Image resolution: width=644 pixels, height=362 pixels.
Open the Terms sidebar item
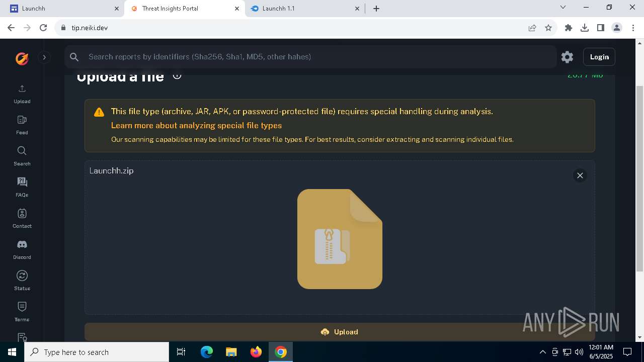[x=22, y=312]
